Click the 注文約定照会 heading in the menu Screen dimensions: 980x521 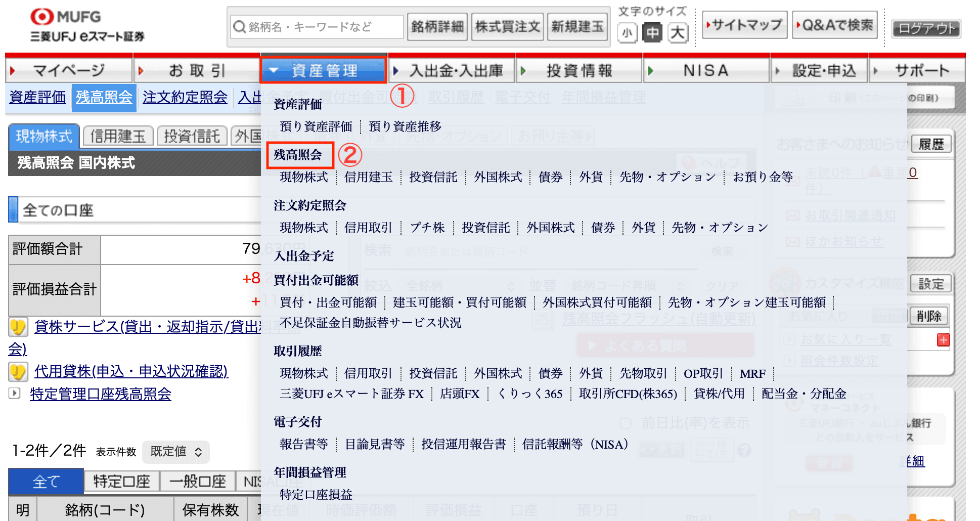(310, 205)
